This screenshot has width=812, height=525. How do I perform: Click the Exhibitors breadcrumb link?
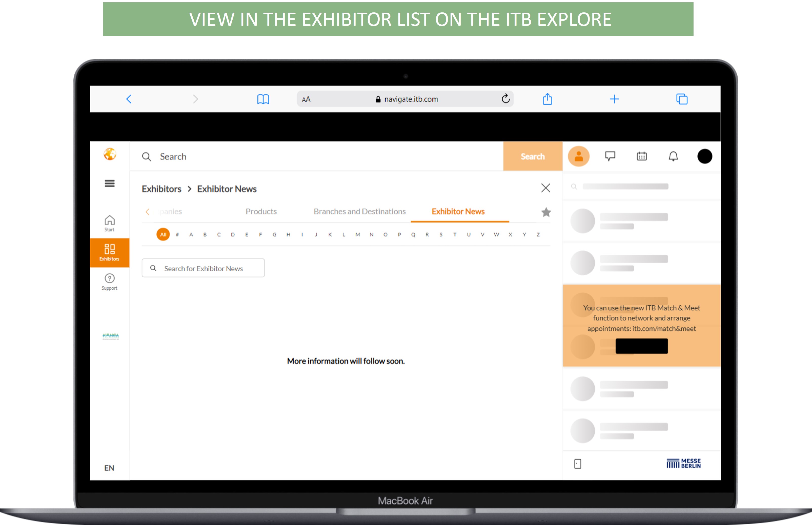[161, 189]
